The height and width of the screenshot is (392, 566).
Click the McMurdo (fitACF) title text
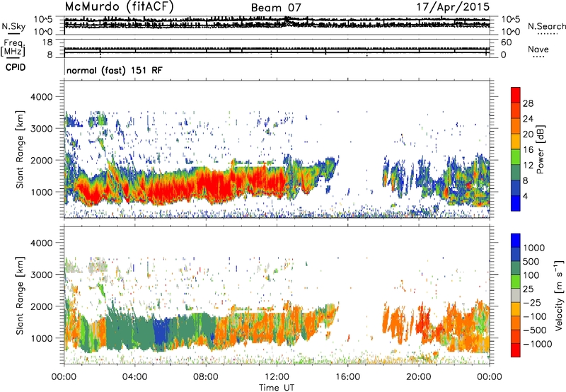pos(119,7)
